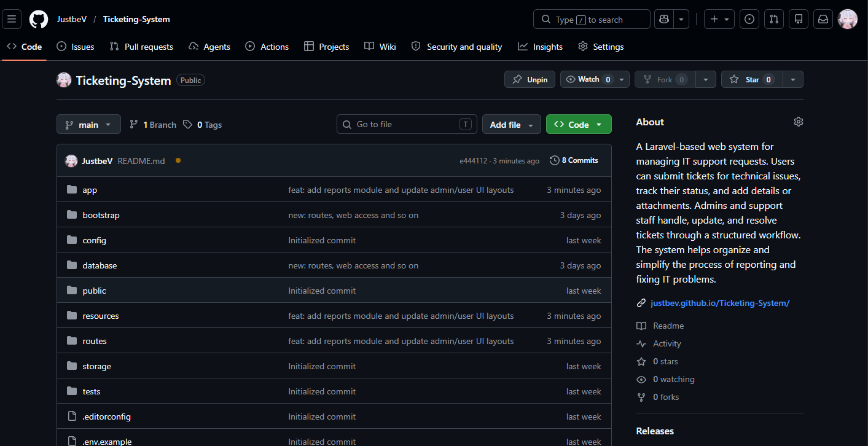The image size is (868, 446).
Task: Open the green Code dropdown
Action: [x=579, y=124]
